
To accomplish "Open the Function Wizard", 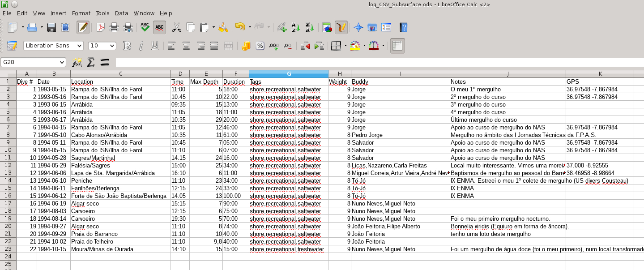I will tap(77, 62).
